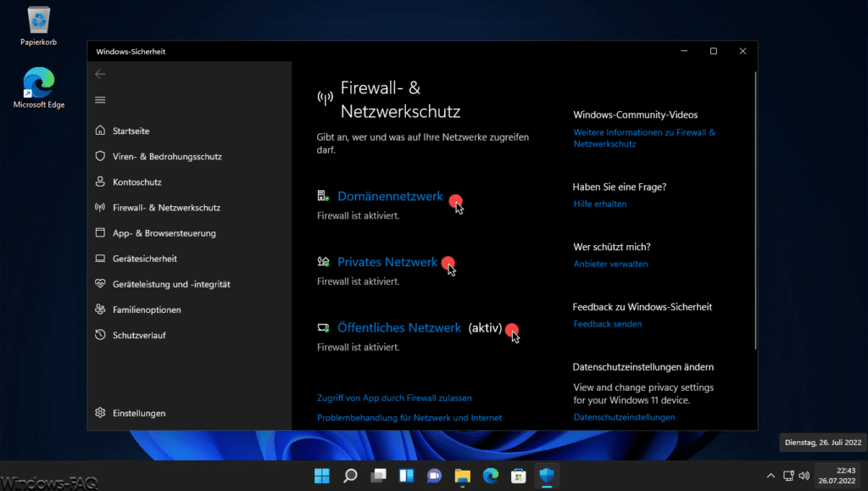Maximize the Windows-Sicherheit window
The image size is (868, 491).
tap(714, 51)
